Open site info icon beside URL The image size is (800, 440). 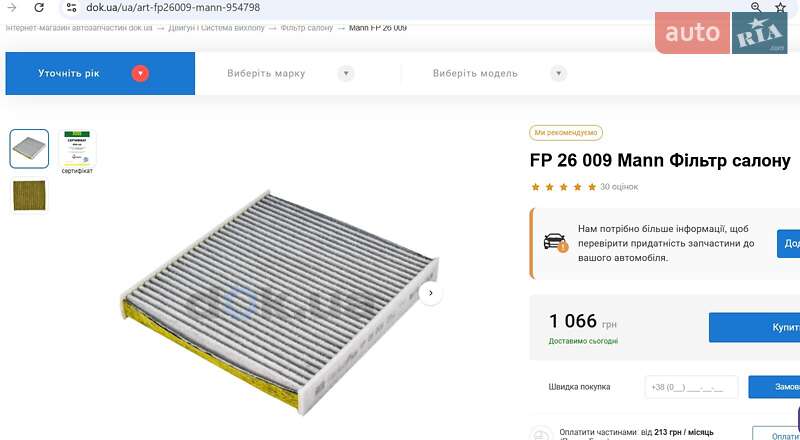[71, 8]
